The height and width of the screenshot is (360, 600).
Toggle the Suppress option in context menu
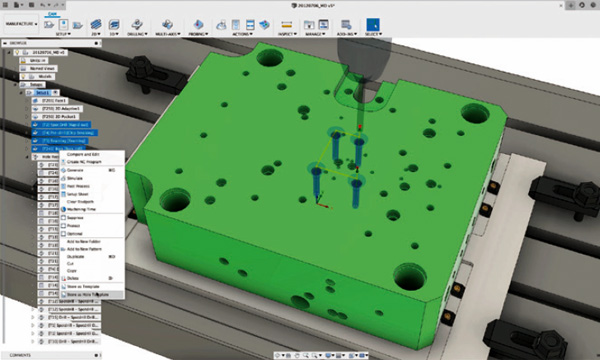[x=75, y=218]
